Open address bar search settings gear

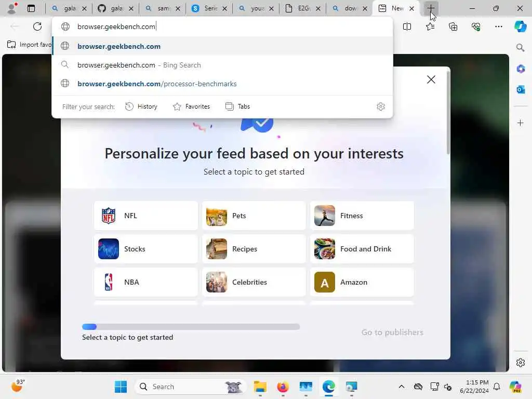coord(381,107)
